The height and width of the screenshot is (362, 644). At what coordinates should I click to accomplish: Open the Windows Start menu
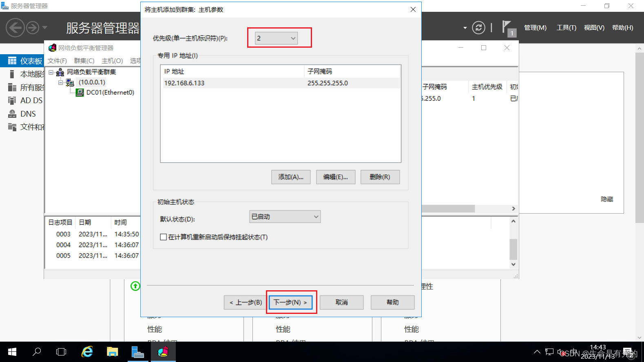12,352
